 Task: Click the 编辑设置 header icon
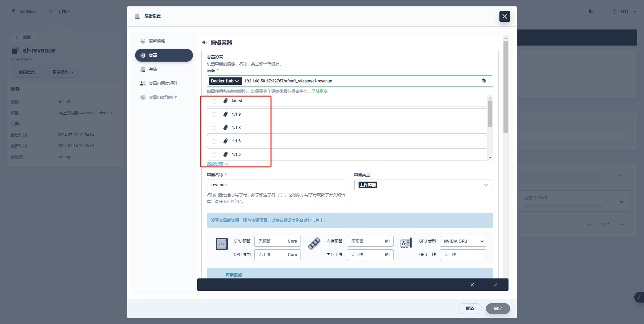pyautogui.click(x=137, y=16)
